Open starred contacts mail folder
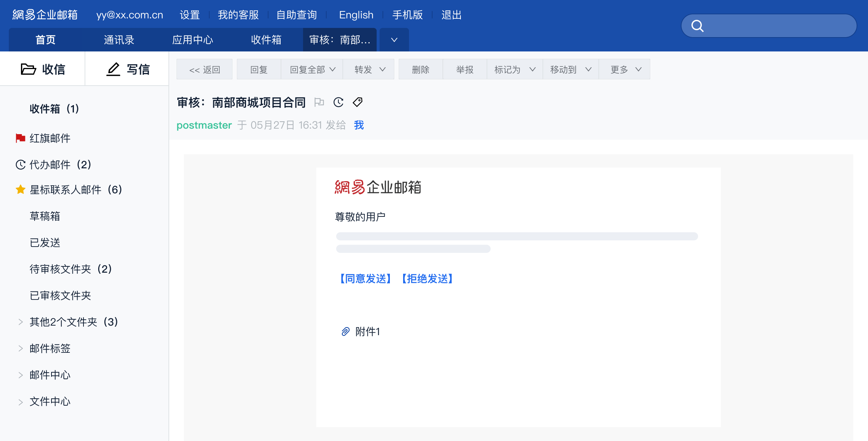868x441 pixels. click(75, 190)
